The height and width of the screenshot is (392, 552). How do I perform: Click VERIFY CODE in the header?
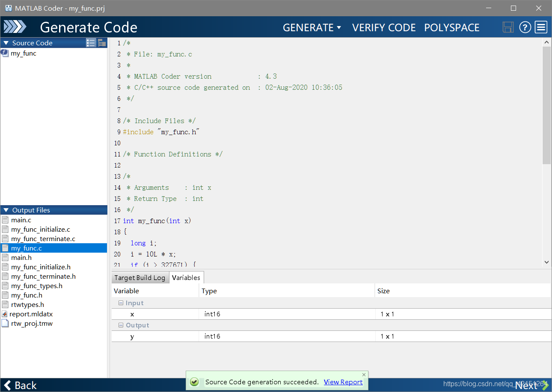(x=384, y=27)
